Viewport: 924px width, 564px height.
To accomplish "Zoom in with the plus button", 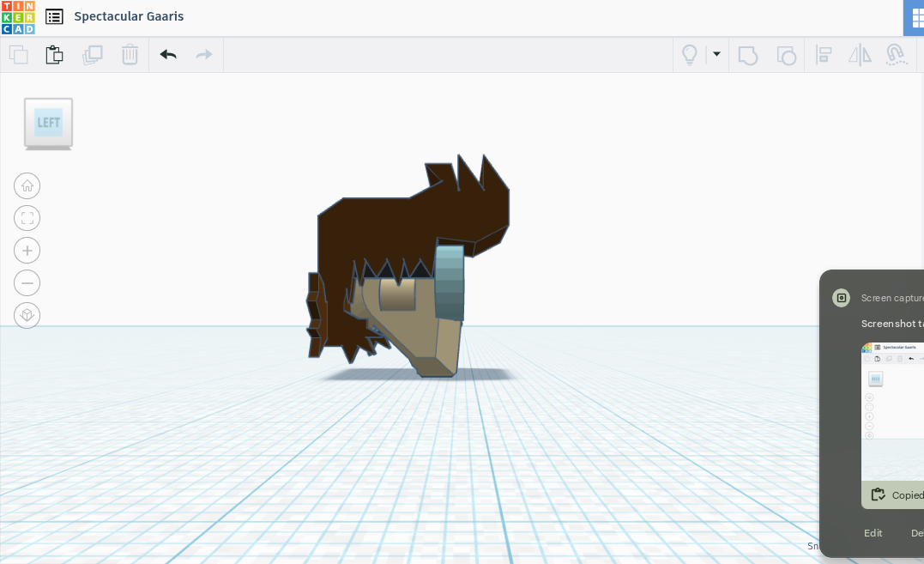I will 27,251.
